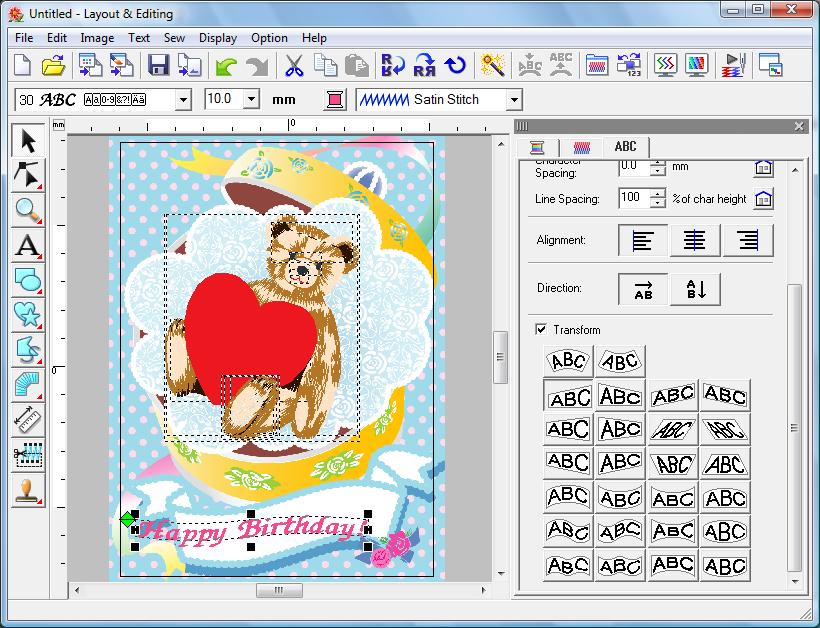The image size is (820, 628).
Task: Select the Shapes tool with rectangle and ellipse
Action: (28, 280)
